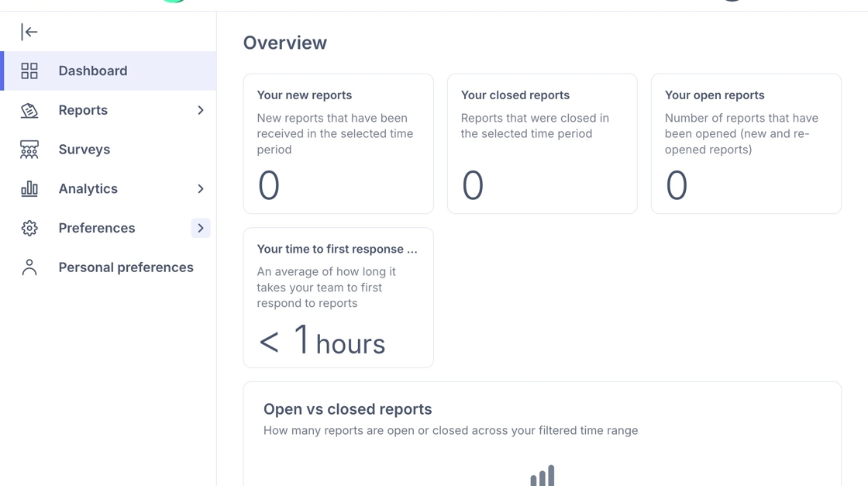Open the Analytics menu item

(x=108, y=189)
